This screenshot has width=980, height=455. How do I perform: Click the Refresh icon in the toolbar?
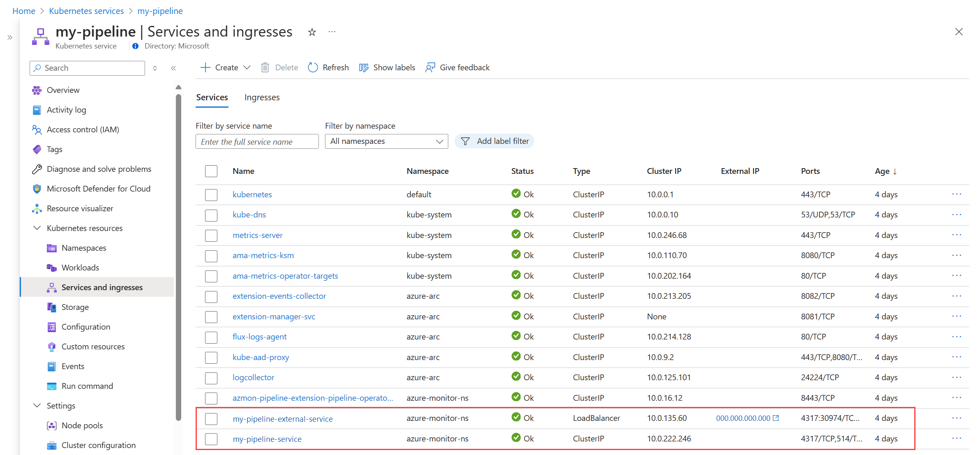(313, 67)
